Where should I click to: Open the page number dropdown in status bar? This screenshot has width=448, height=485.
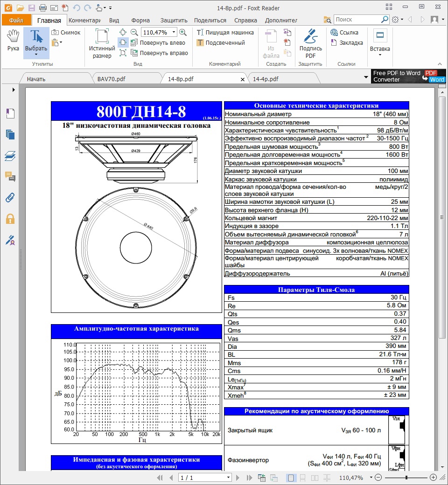coord(228,478)
